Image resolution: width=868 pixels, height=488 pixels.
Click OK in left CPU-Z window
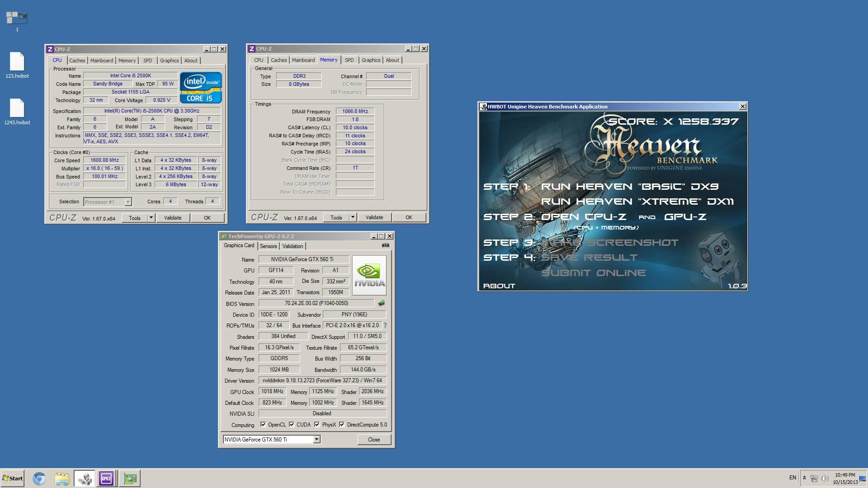click(x=207, y=218)
